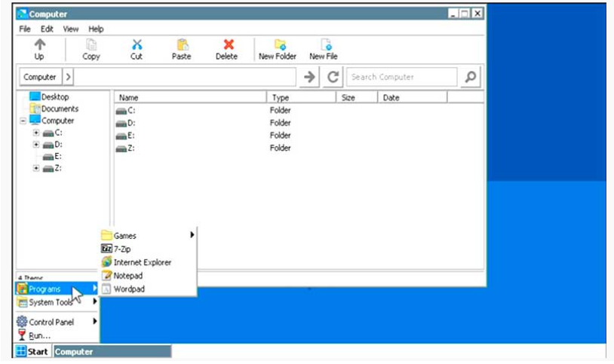This screenshot has width=614, height=364.
Task: Click the Search Computer input field
Action: (x=401, y=77)
